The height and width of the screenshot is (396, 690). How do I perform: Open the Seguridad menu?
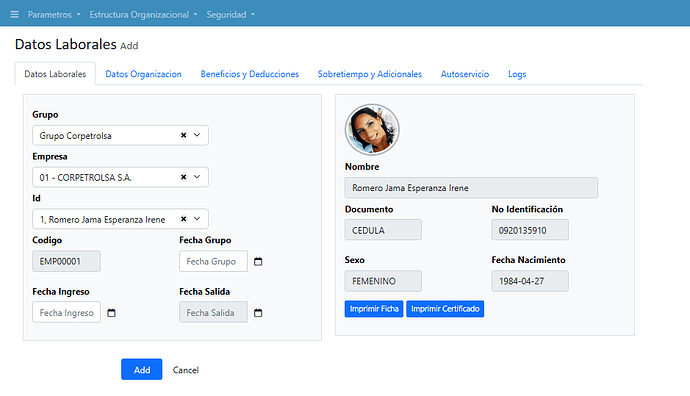(x=231, y=15)
